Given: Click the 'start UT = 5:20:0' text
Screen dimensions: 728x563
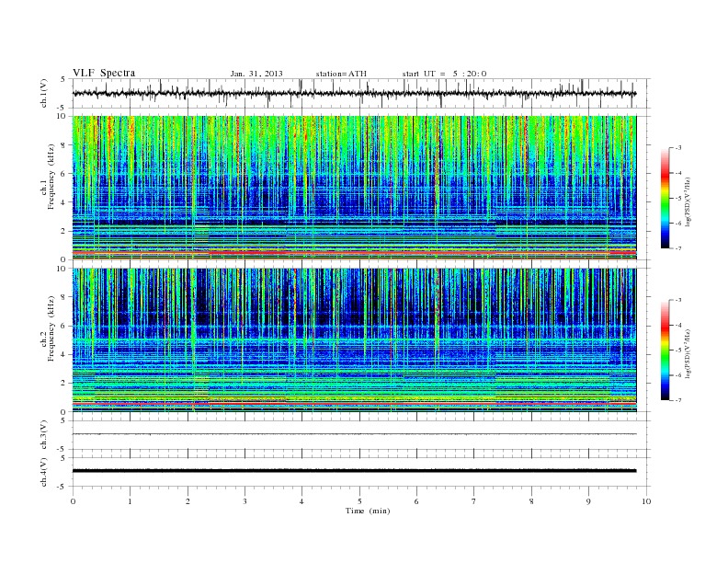Looking at the screenshot, I should [x=444, y=74].
